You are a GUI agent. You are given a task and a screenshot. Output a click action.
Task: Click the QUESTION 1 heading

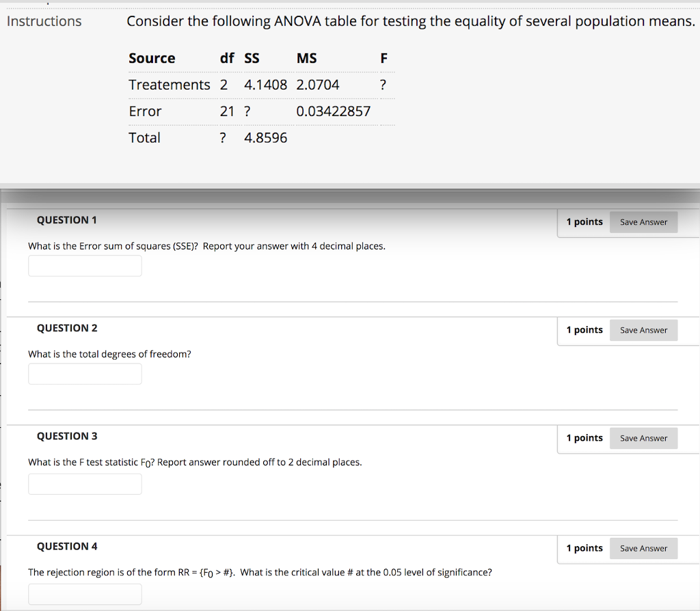[67, 220]
